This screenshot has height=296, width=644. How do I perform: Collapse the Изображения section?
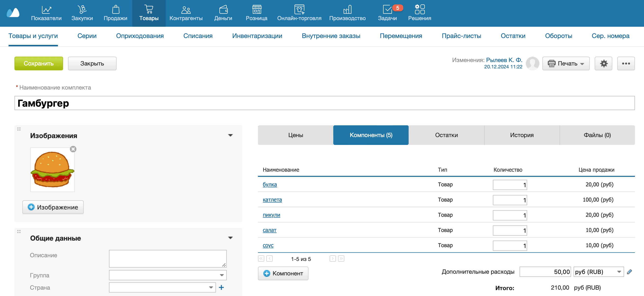click(x=230, y=135)
